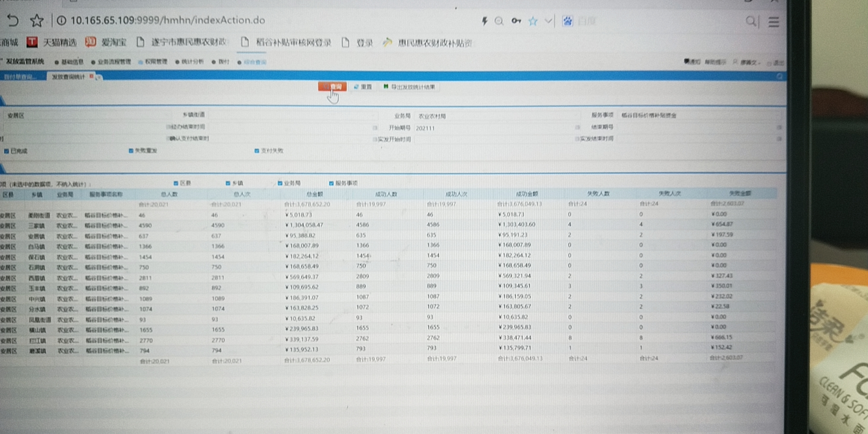This screenshot has width=868, height=434.
Task: Click the key password manager icon
Action: coord(516,21)
